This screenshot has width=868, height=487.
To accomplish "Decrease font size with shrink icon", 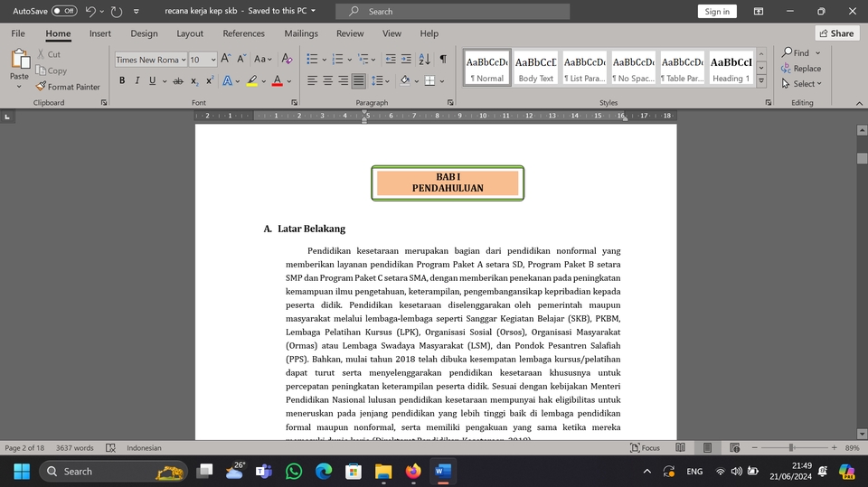I will 241,59.
